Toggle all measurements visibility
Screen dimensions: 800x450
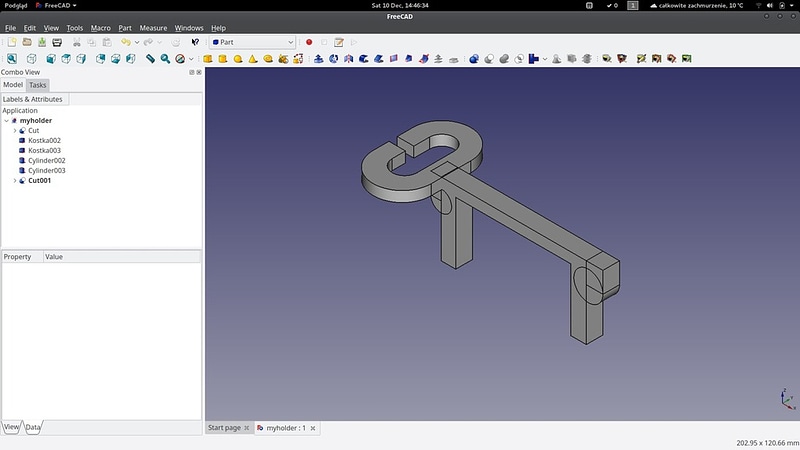click(656, 59)
